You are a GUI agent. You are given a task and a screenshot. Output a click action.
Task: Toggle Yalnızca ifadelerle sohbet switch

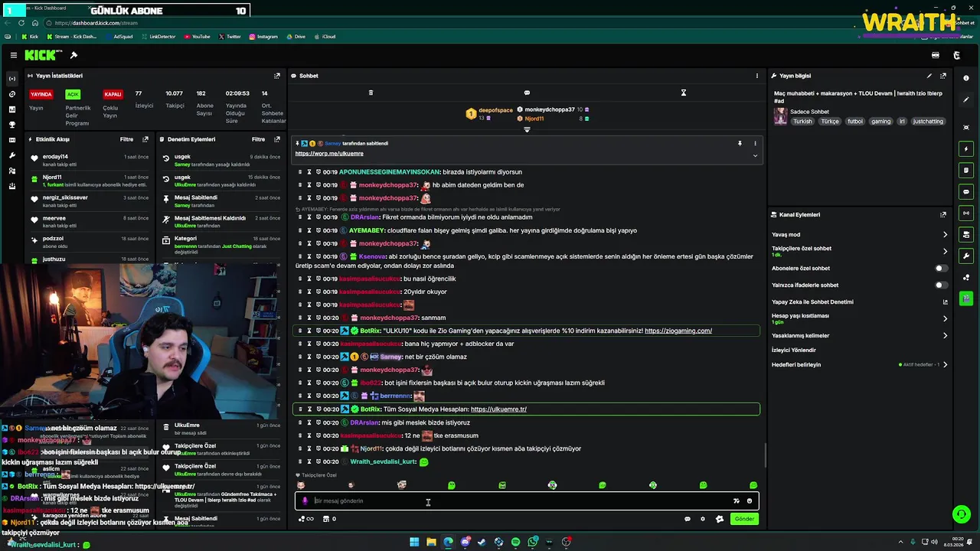pyautogui.click(x=941, y=285)
